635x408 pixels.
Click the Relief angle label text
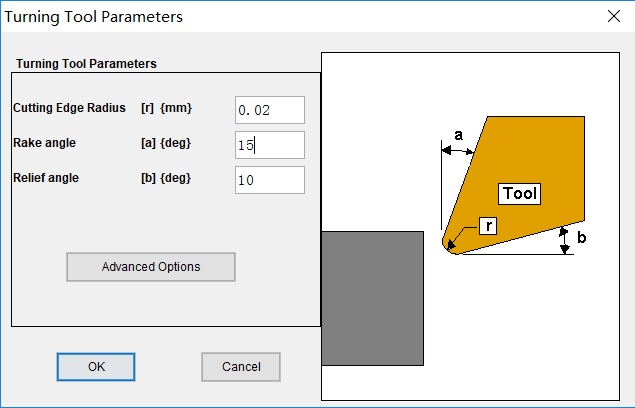(46, 178)
